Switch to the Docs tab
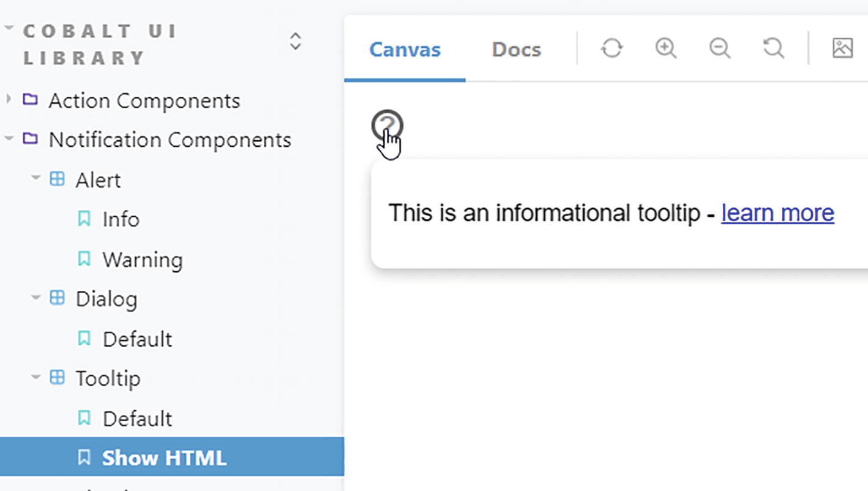This screenshot has height=491, width=868. coord(516,50)
